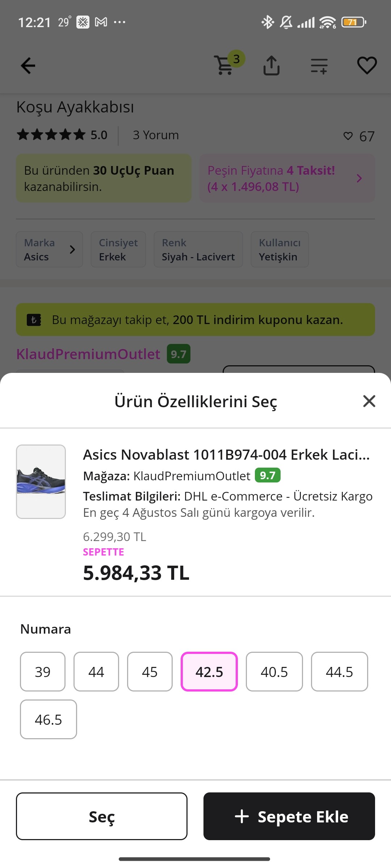Image resolution: width=391 pixels, height=868 pixels.
Task: Tap the Seç button
Action: [102, 816]
